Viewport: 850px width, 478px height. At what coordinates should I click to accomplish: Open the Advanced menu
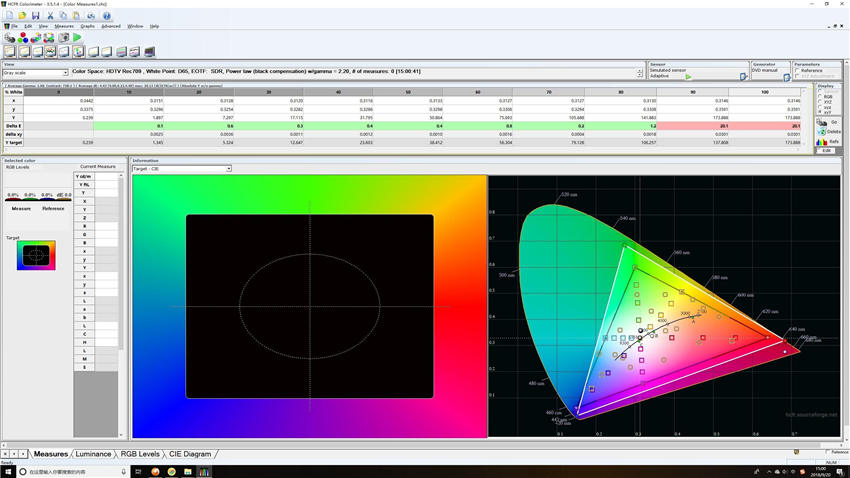click(110, 26)
